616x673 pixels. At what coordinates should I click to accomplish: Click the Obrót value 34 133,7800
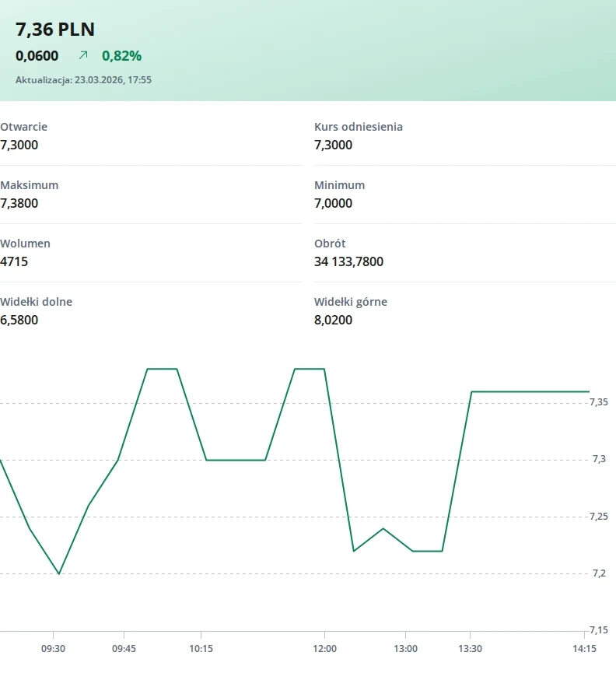348,261
